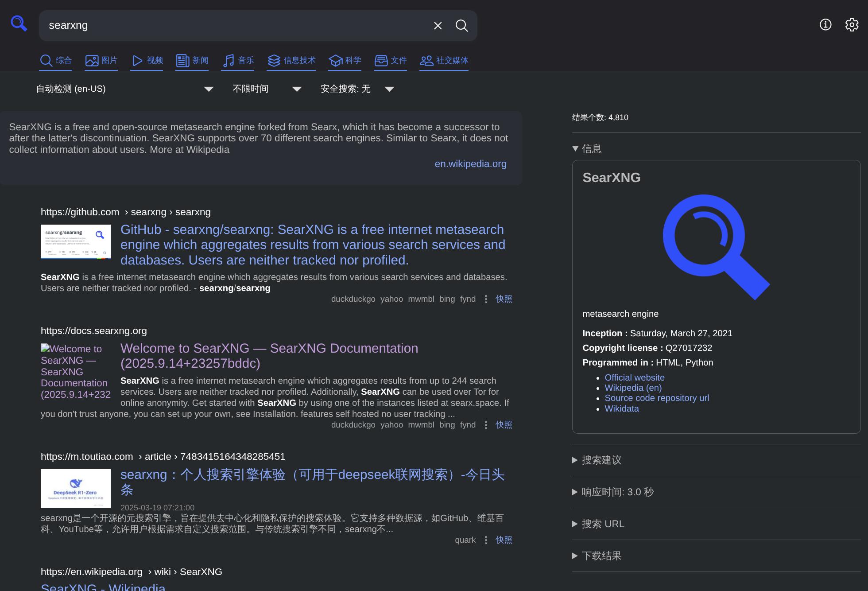868x591 pixels.
Task: Open three-dot menu for docs.searxng.org result
Action: 486,425
